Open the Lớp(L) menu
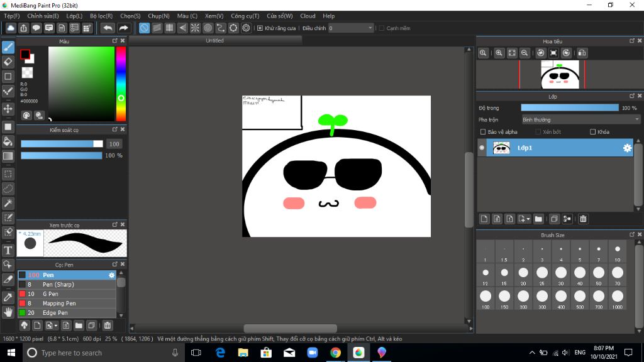This screenshot has width=644, height=362. pyautogui.click(x=74, y=16)
